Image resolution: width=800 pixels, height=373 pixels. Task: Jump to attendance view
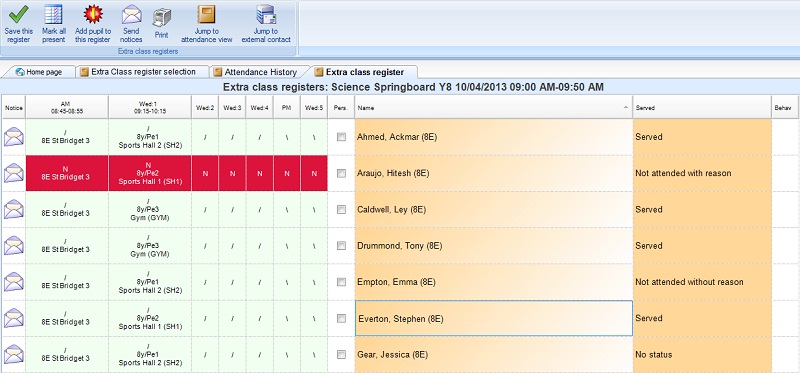(x=207, y=15)
